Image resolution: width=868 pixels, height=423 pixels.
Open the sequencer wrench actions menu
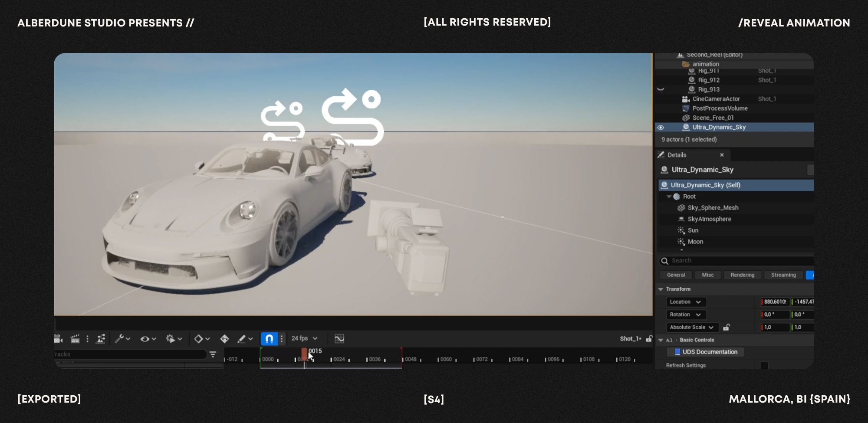pyautogui.click(x=122, y=339)
